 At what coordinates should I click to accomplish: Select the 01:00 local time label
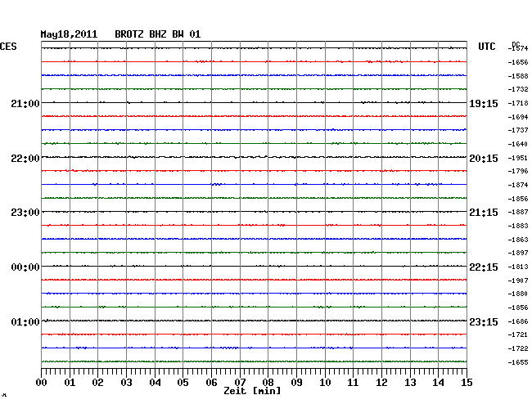pos(25,321)
